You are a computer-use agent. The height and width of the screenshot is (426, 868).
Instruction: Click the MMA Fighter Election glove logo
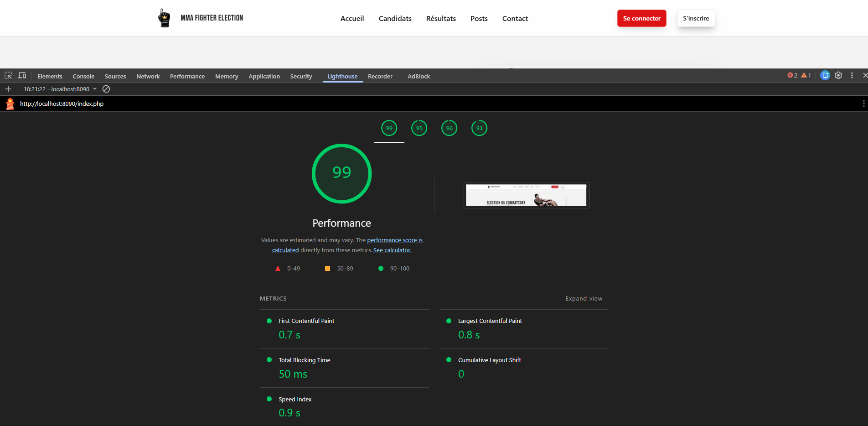tap(164, 18)
